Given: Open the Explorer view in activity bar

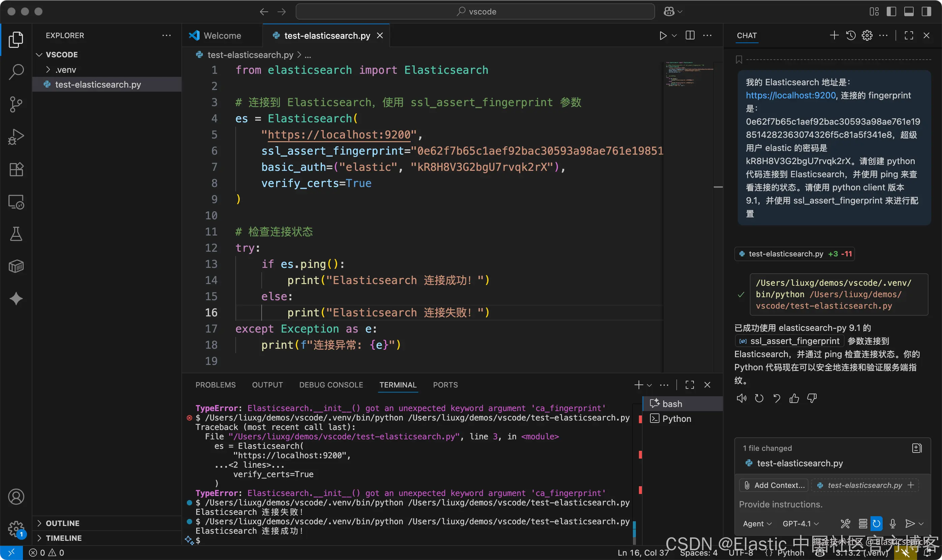Looking at the screenshot, I should pyautogui.click(x=16, y=39).
